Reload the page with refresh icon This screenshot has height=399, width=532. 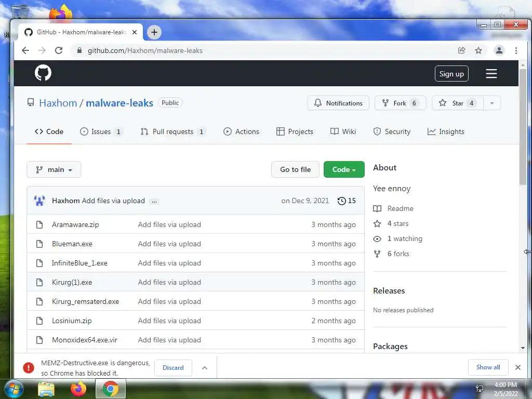pos(59,50)
